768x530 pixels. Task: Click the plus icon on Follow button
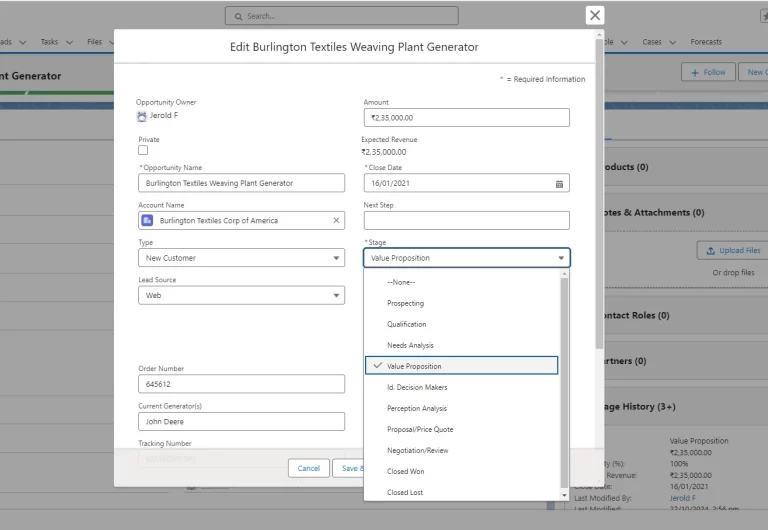(695, 72)
